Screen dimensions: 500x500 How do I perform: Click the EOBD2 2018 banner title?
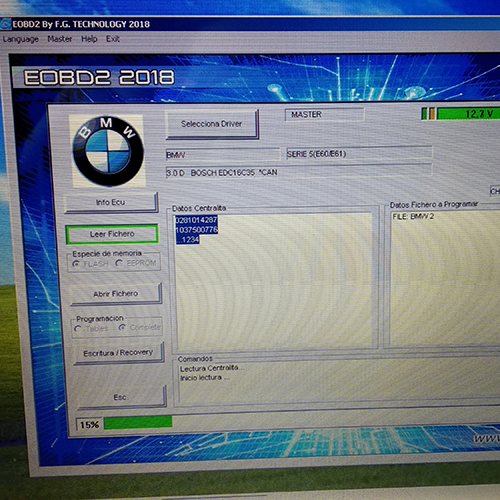tap(99, 77)
